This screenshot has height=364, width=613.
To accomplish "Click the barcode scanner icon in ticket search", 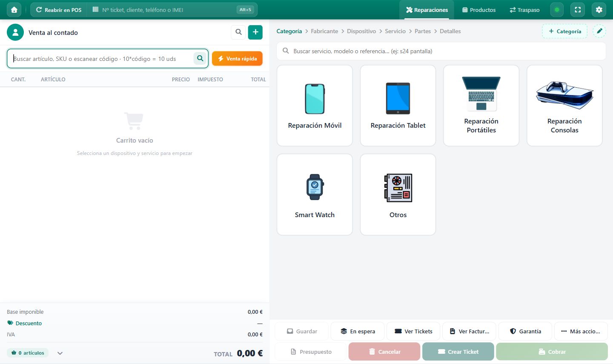I will pyautogui.click(x=95, y=9).
